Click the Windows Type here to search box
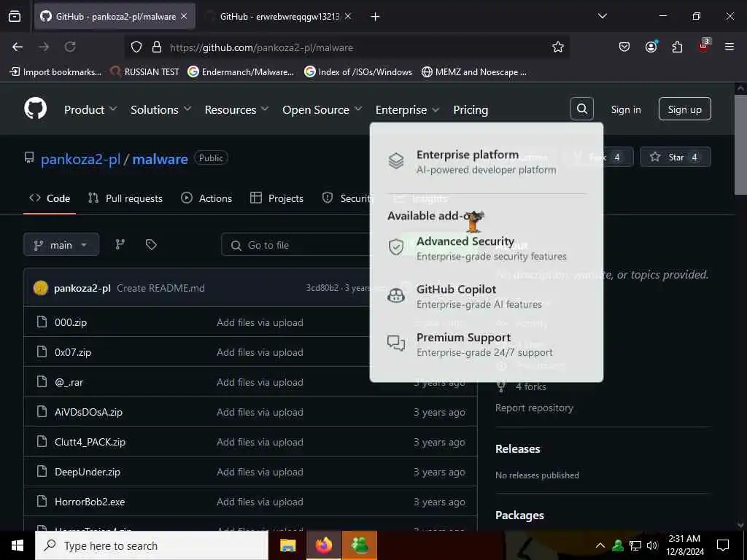The width and height of the screenshot is (747, 560). pyautogui.click(x=152, y=545)
